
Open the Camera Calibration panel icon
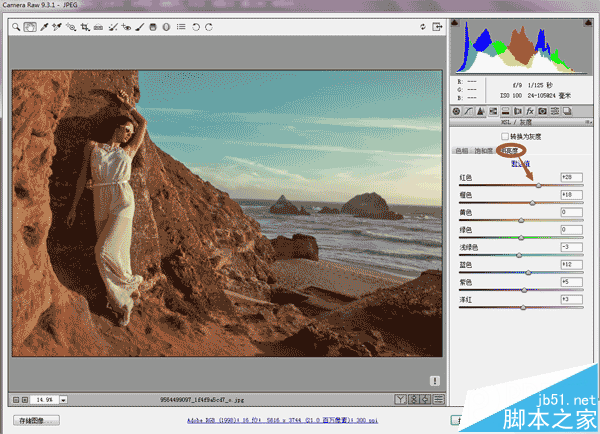pos(542,111)
